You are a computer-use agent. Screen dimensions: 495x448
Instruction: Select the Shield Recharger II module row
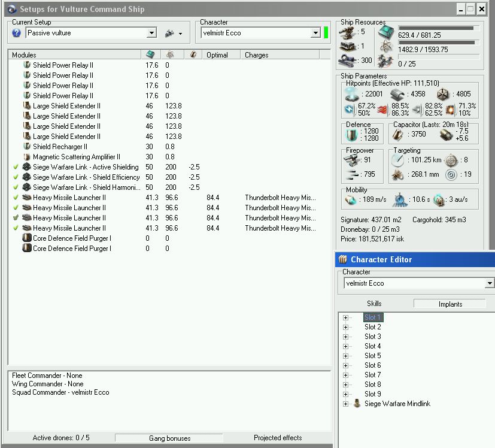tap(169, 147)
